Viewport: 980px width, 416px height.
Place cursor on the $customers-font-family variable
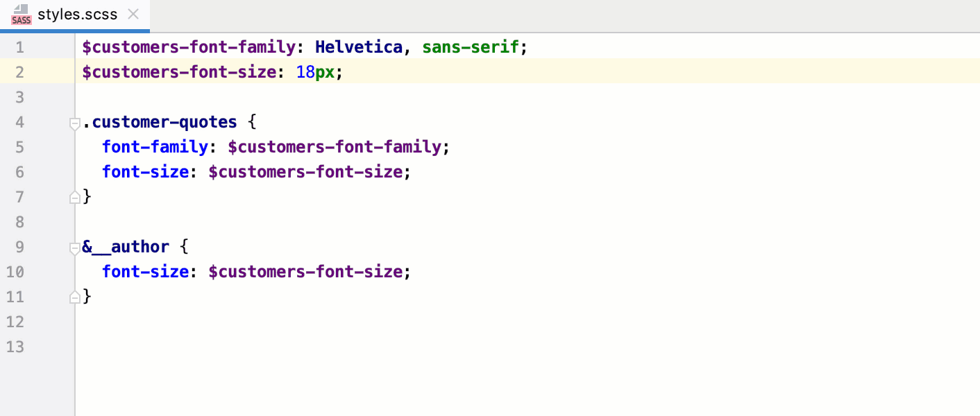[x=187, y=46]
